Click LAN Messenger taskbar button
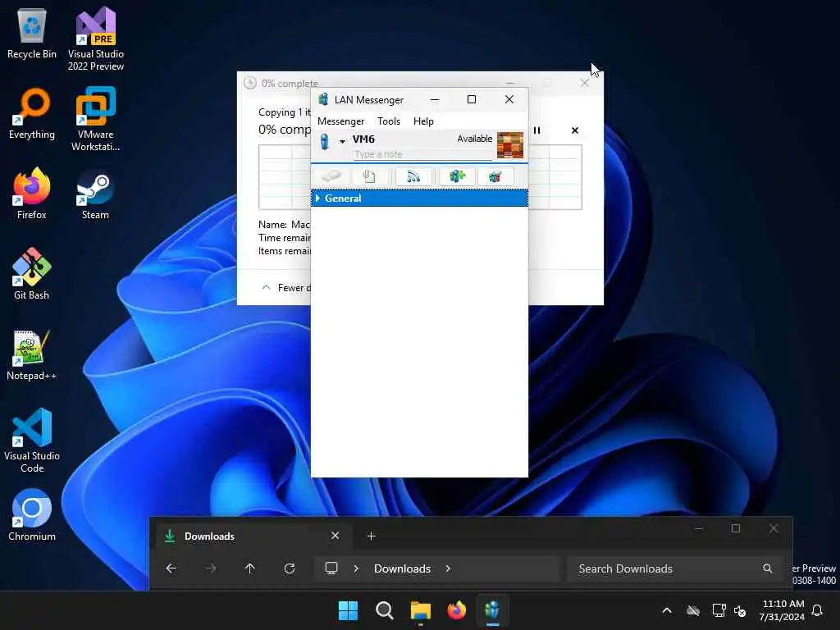Viewport: 840px width, 630px height. (492, 610)
